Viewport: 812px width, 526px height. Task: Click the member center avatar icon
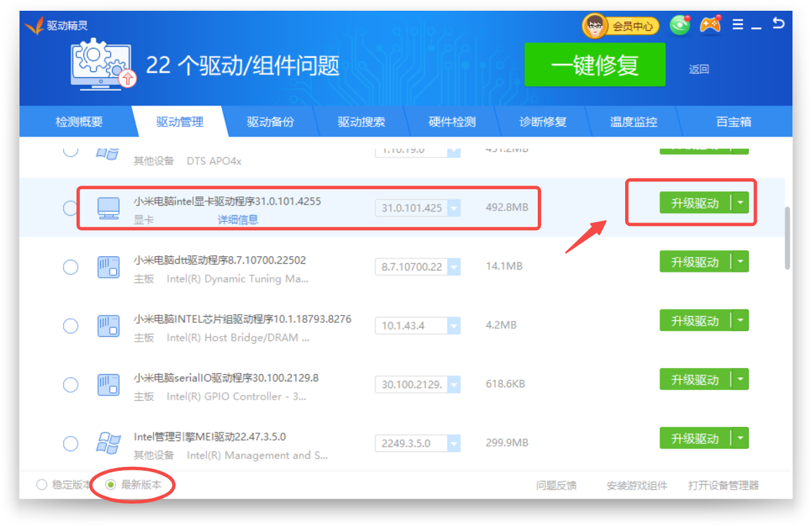click(594, 26)
